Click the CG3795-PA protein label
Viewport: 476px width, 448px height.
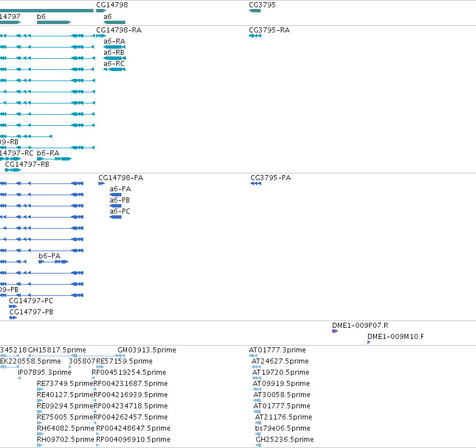(x=271, y=177)
